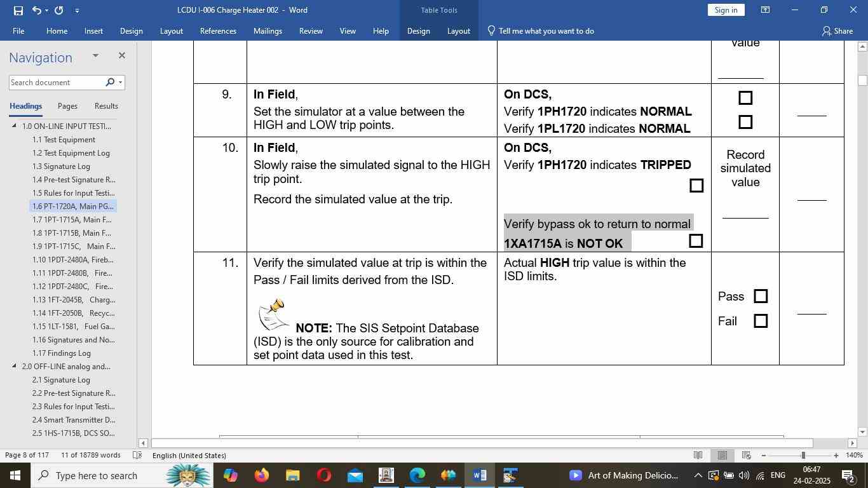This screenshot has width=868, height=488.
Task: Switch to the Review tab
Action: (x=311, y=30)
